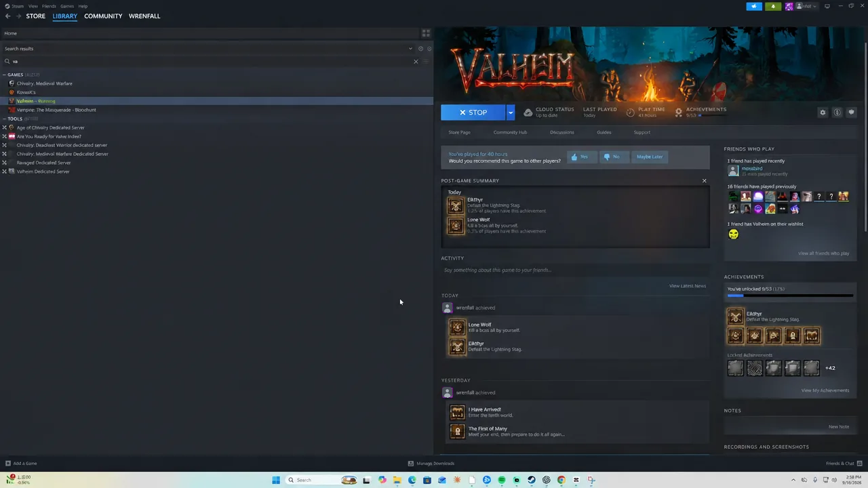Image resolution: width=868 pixels, height=488 pixels.
Task: Open Windows Start menu
Action: click(276, 480)
